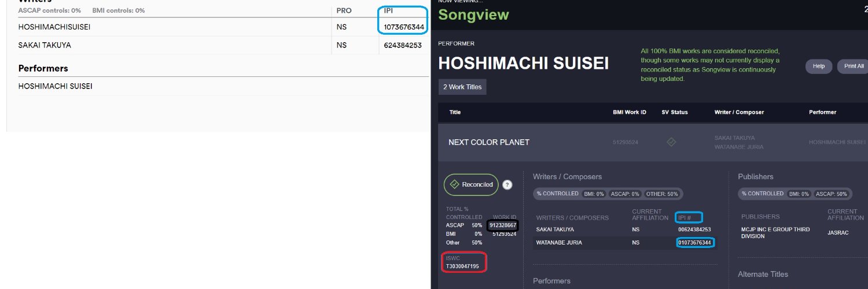The image size is (868, 289).
Task: Click publisher MCJP INC E GROUP THIRD DIVISION
Action: [775, 233]
